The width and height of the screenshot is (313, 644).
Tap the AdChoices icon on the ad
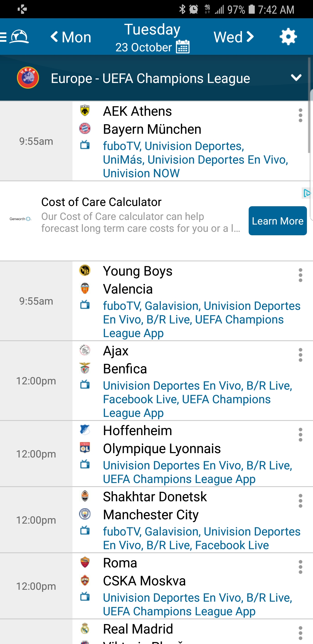[x=307, y=193]
